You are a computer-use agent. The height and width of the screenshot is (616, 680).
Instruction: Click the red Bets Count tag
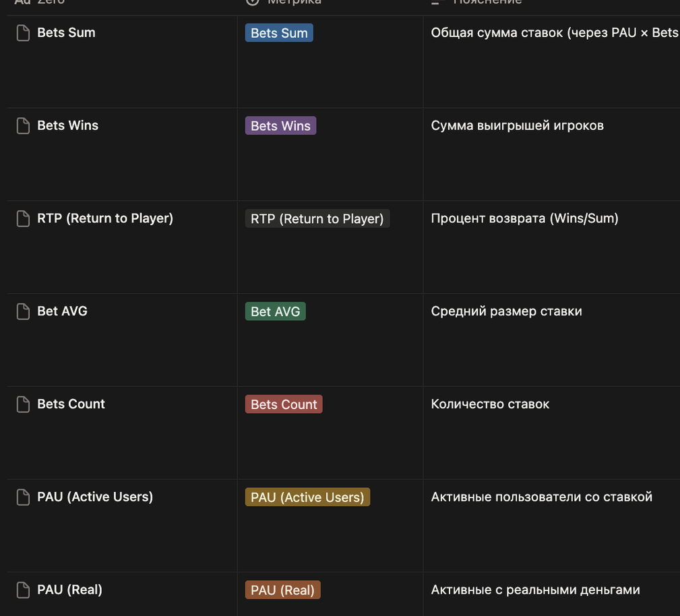[284, 404]
